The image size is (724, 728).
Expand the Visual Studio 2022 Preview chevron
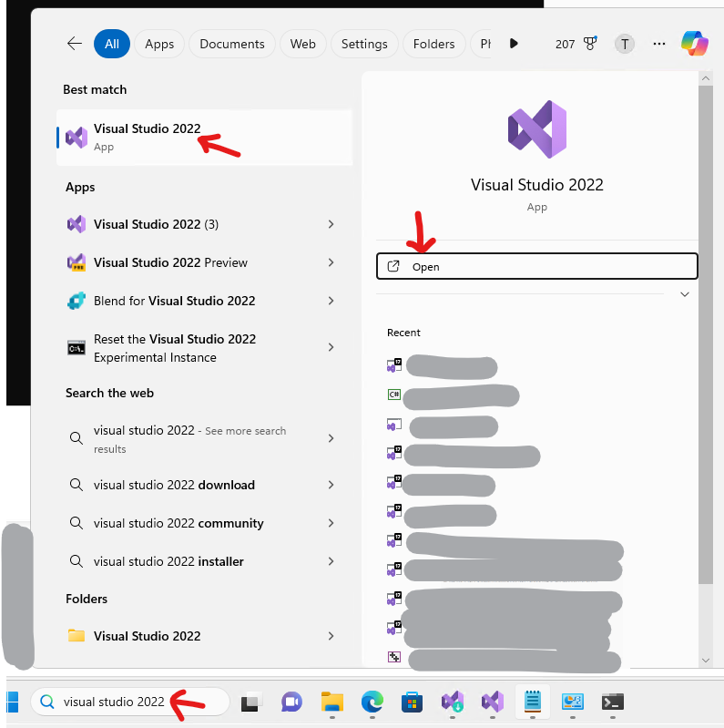coord(331,262)
